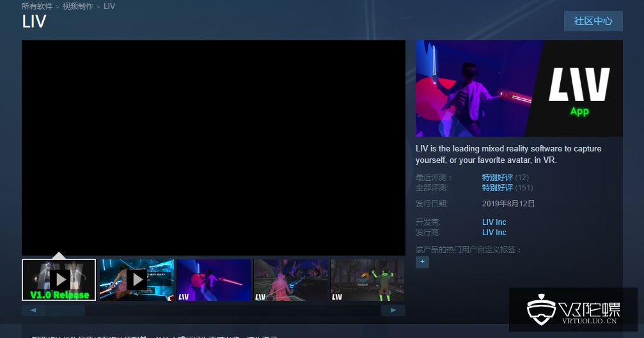
Task: Add a user tag with plus button
Action: (x=422, y=262)
